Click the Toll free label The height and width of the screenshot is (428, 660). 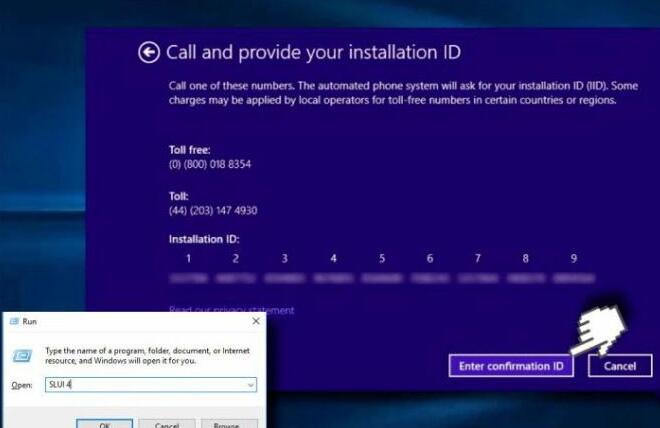189,150
